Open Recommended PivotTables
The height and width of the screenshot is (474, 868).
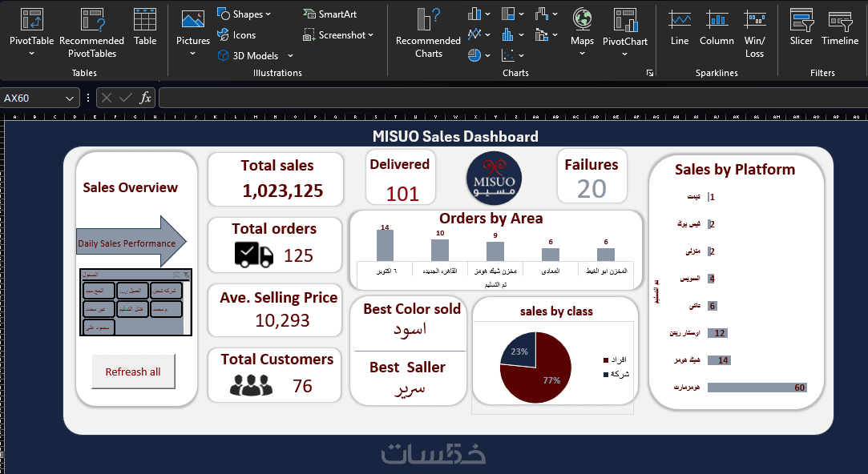click(x=92, y=33)
